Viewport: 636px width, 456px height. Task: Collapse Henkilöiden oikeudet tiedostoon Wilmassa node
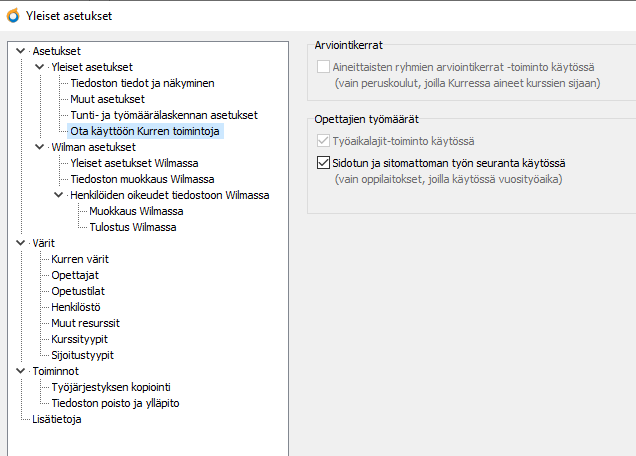click(x=58, y=195)
